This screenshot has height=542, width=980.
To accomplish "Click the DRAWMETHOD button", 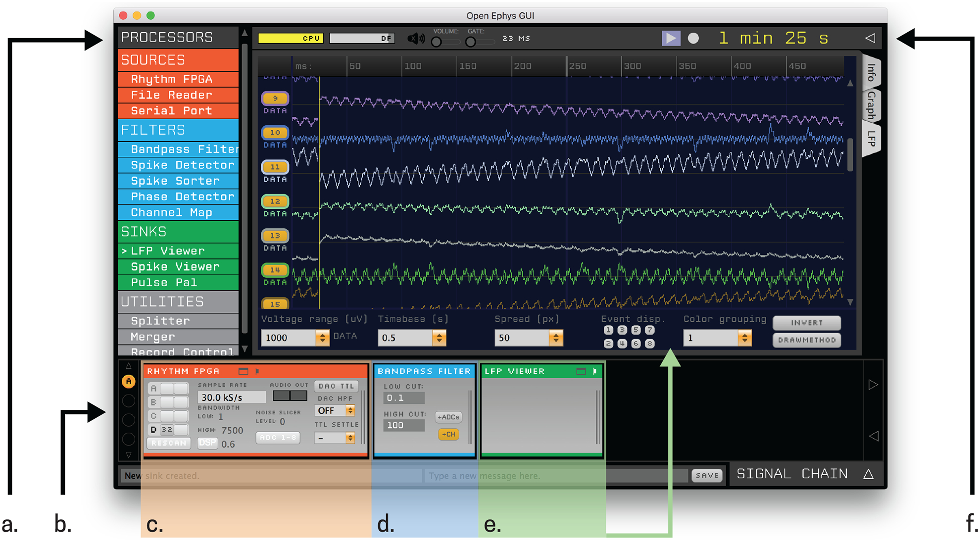I will click(x=807, y=340).
